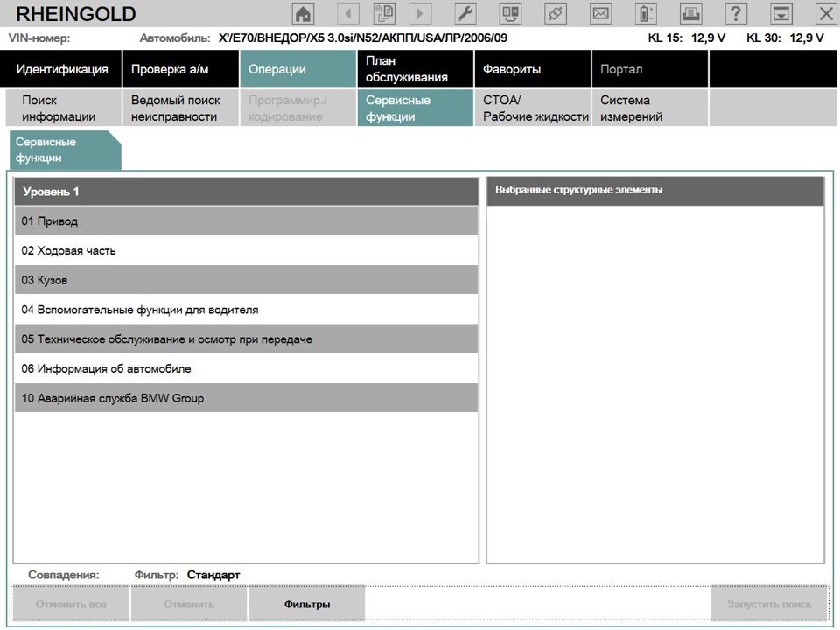Open the wrench settings icon
Screen dimensions: 840x630
(x=465, y=13)
